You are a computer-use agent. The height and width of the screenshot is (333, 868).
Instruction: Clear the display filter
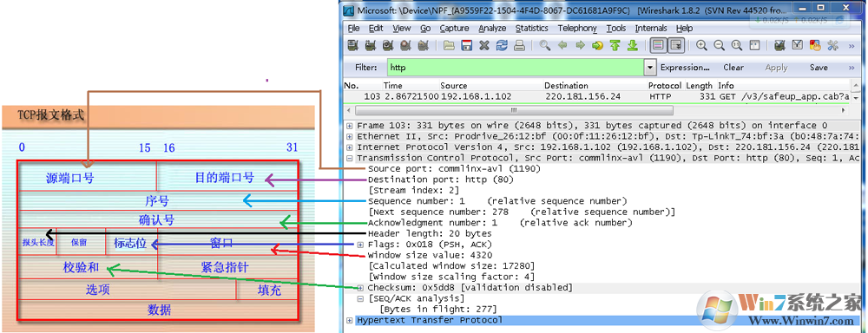click(733, 68)
